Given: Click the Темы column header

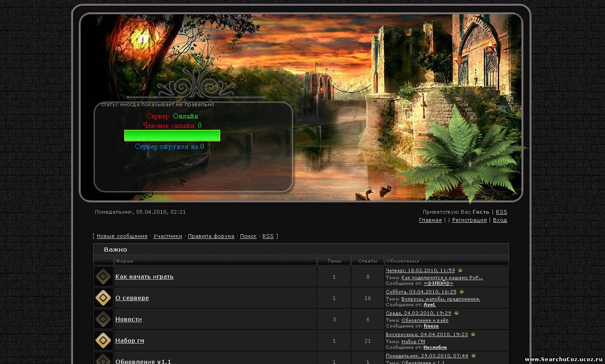Looking at the screenshot, I should coord(334,261).
